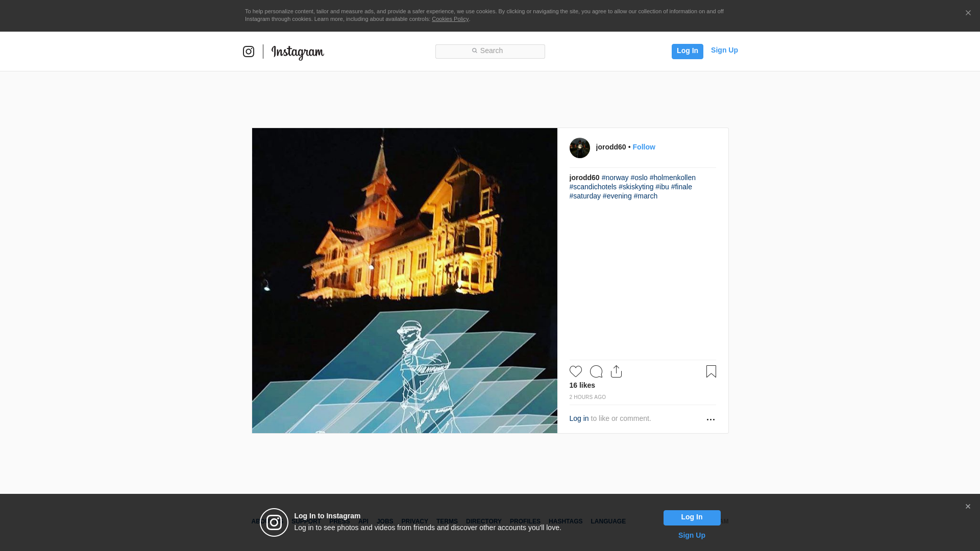This screenshot has height=551, width=980.
Task: Dismiss the cookie notice banner
Action: coord(968,13)
